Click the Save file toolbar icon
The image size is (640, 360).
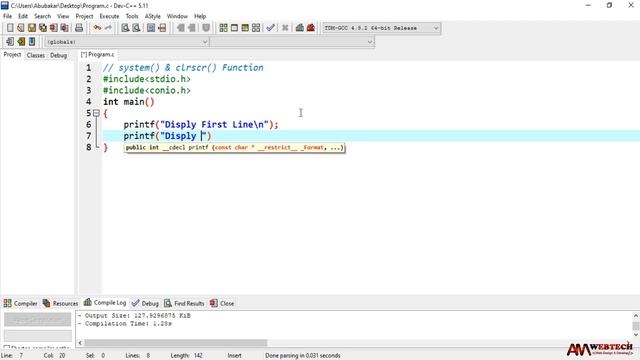[x=32, y=28]
